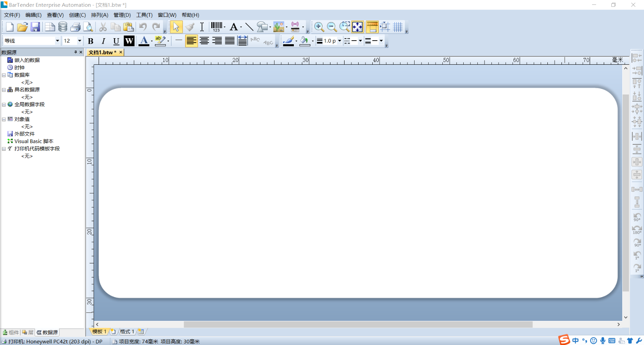Open the 文件(F) menu
This screenshot has width=644, height=345.
pyautogui.click(x=12, y=15)
